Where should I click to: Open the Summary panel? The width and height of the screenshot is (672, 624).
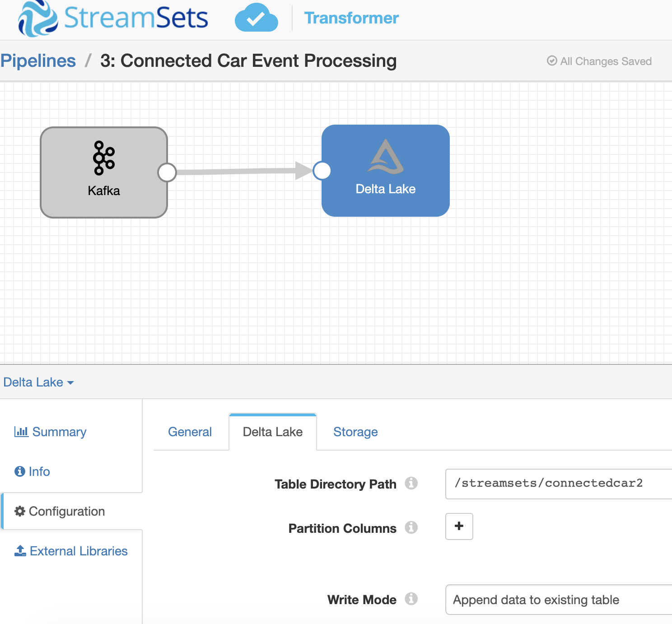51,432
